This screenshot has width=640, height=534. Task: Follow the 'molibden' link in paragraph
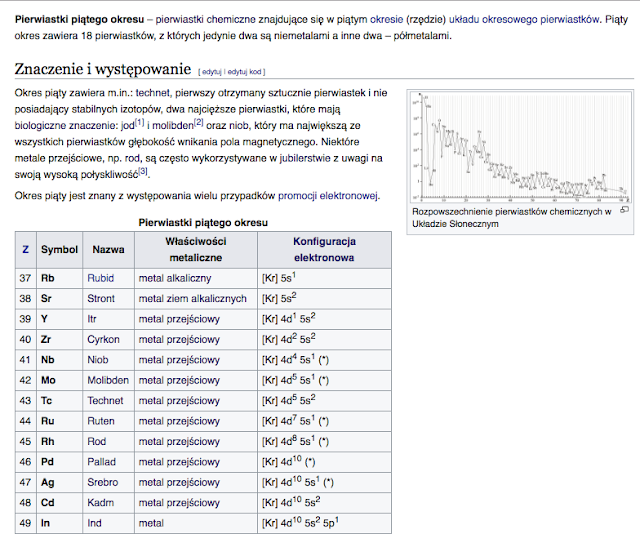pos(173,125)
